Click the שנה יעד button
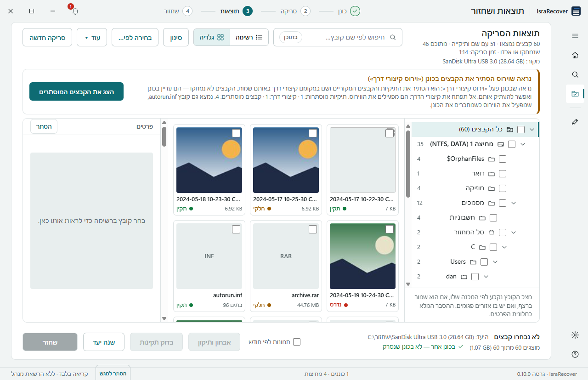 (104, 342)
